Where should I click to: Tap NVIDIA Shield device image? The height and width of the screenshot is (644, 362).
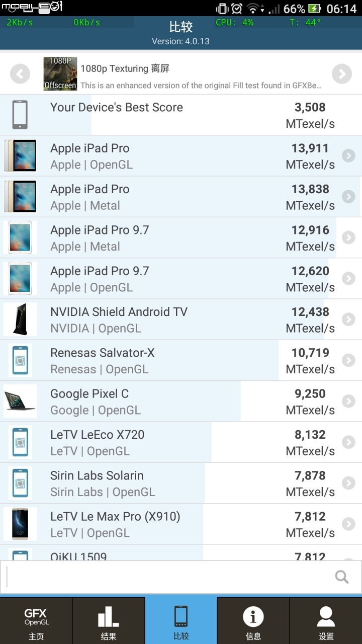20,319
